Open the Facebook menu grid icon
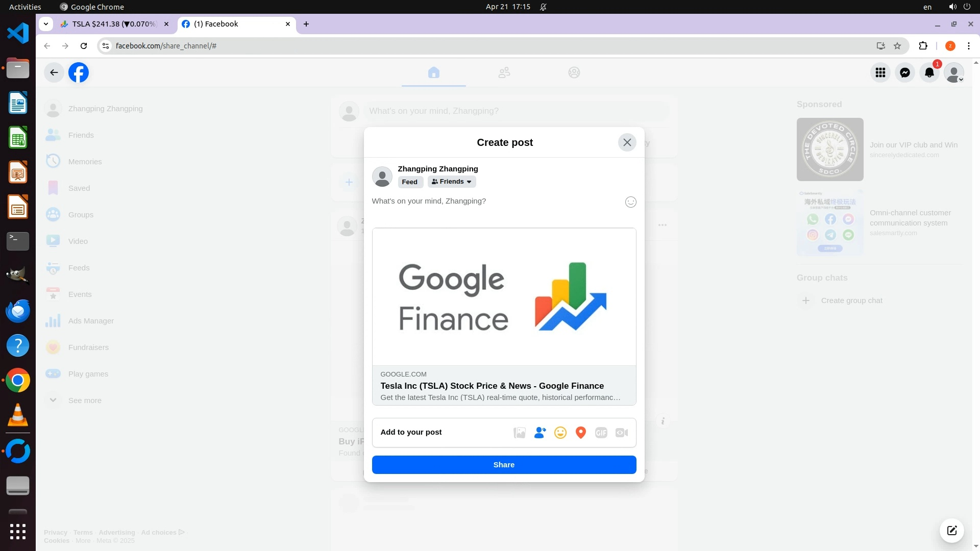 [x=880, y=72]
